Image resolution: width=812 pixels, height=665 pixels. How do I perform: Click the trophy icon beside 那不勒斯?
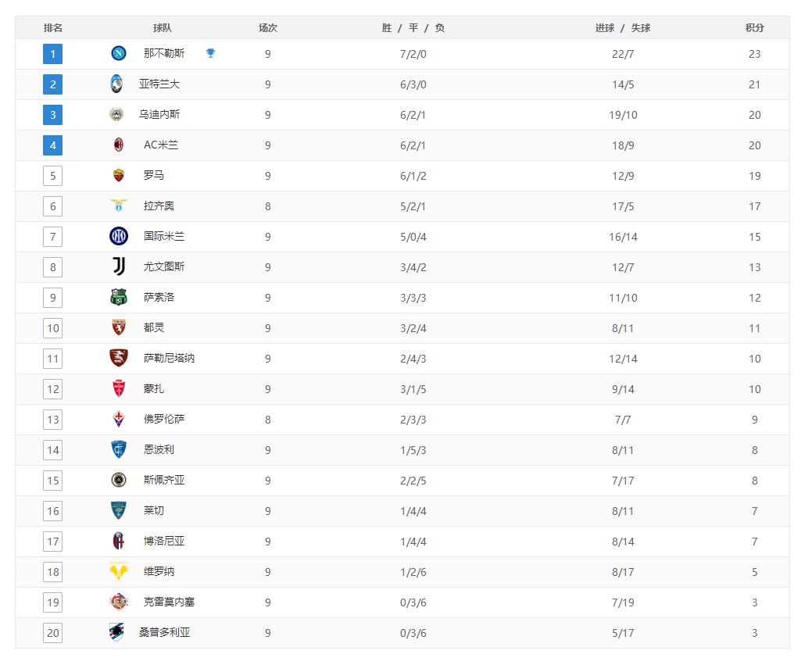pos(210,53)
